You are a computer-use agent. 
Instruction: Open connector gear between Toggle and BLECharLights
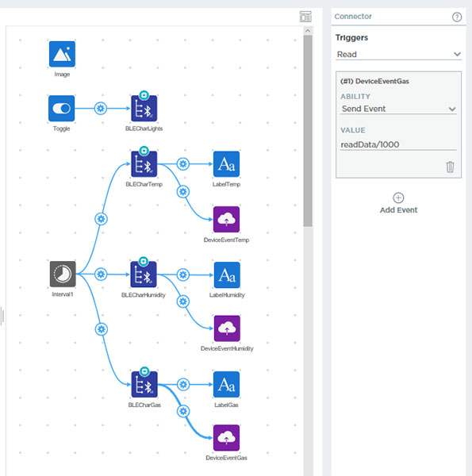tap(101, 109)
